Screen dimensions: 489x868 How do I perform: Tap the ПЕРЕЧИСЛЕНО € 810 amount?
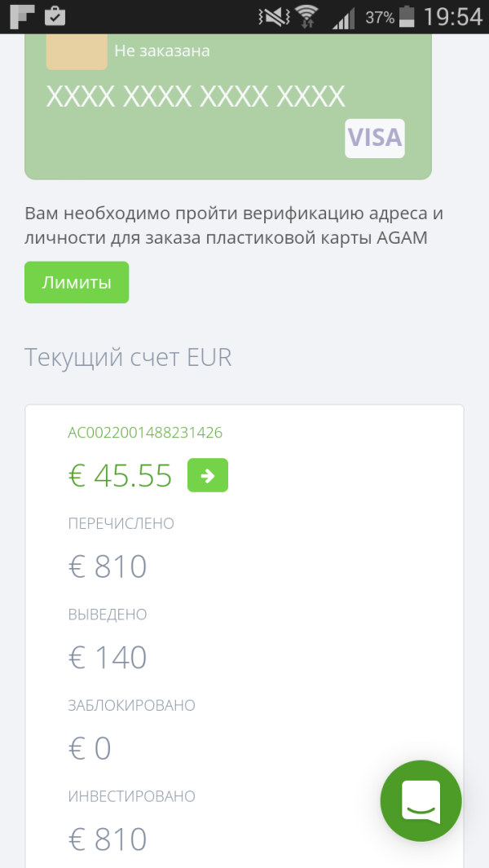[108, 566]
